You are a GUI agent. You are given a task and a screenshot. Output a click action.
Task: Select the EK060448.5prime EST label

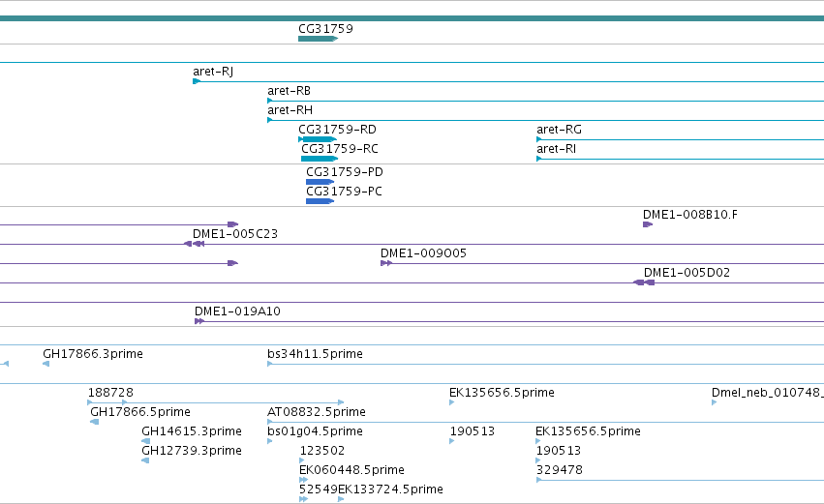351,470
